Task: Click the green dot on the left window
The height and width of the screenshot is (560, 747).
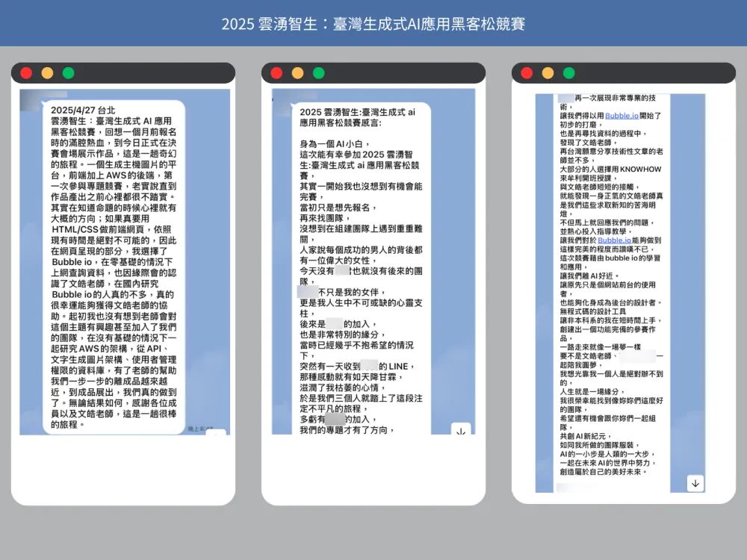Action: tap(68, 73)
